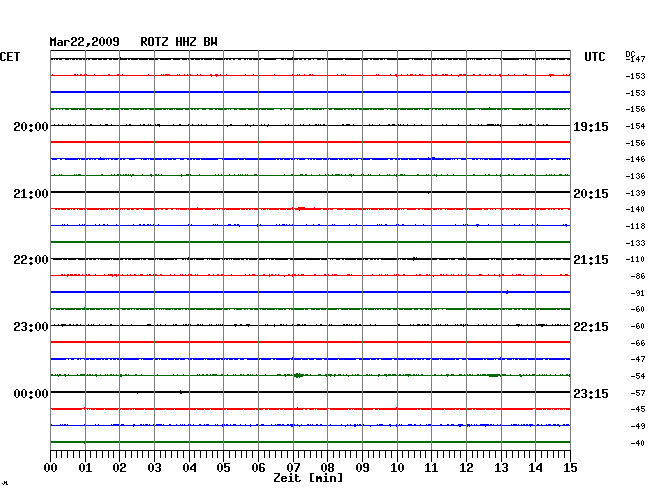Click the DC offset value -47
The width and height of the screenshot is (650, 494).
click(638, 359)
